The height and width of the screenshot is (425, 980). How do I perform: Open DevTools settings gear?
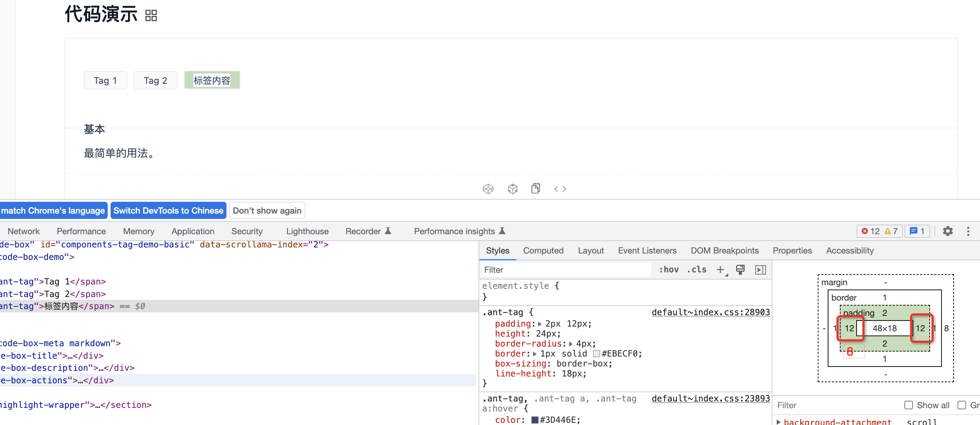tap(948, 231)
